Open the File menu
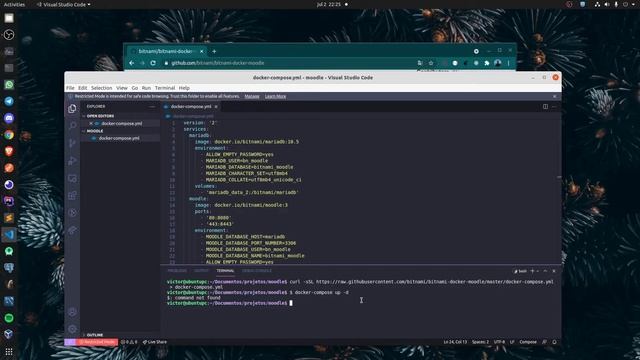 click(x=70, y=88)
